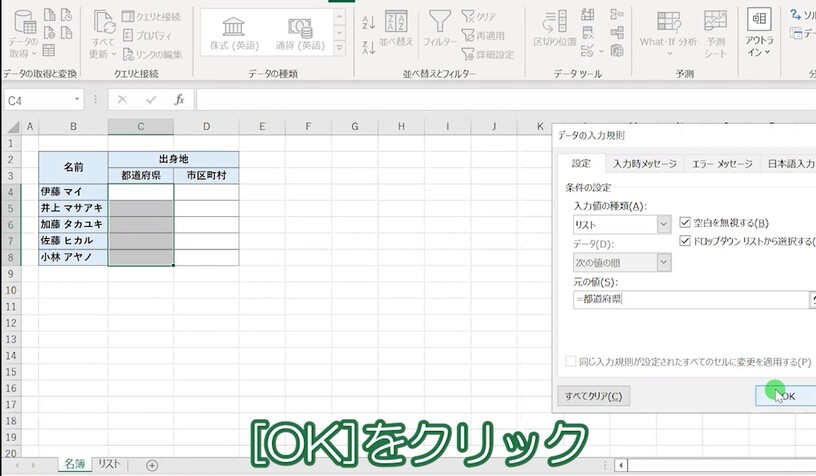Select the 出身地 merged header cell
This screenshot has height=476, width=816.
(x=173, y=159)
